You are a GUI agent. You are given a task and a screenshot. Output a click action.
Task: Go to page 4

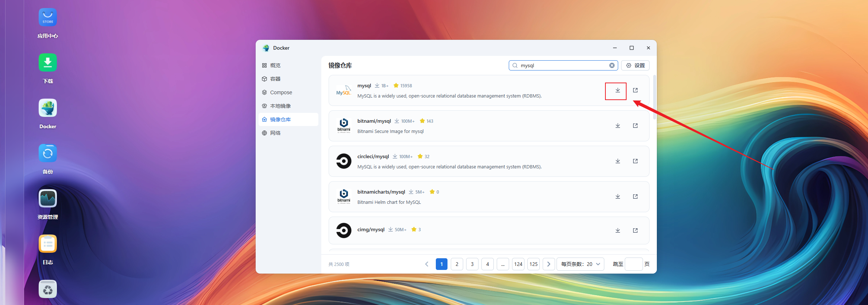[488, 264]
